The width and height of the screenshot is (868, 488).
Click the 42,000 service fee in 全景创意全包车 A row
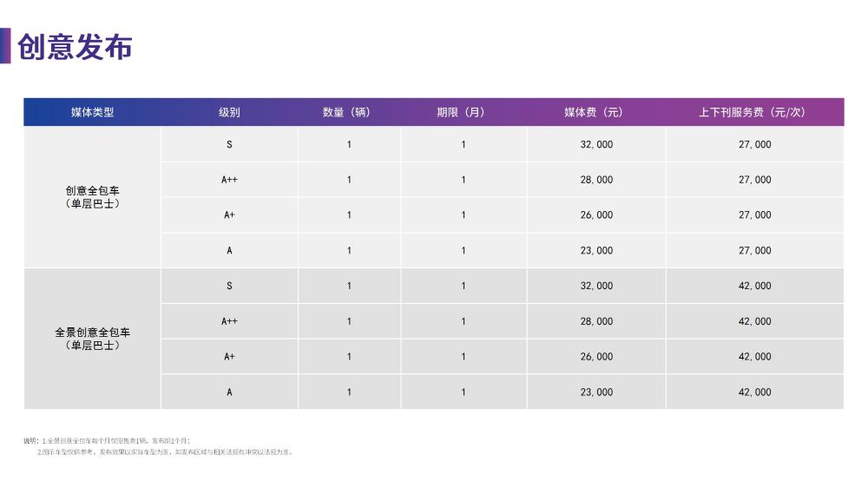coord(754,392)
